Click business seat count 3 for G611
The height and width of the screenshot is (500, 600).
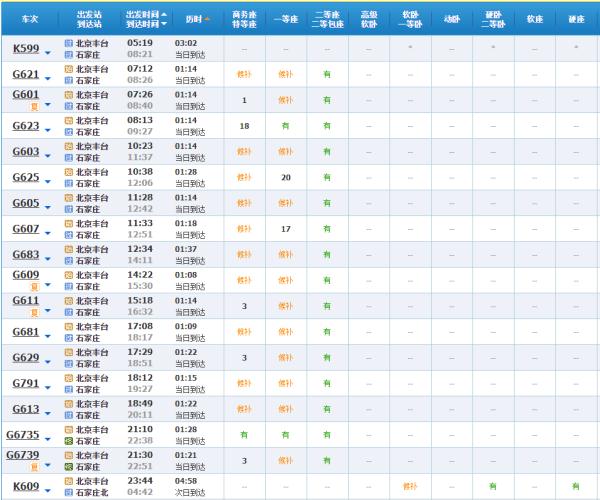[244, 306]
